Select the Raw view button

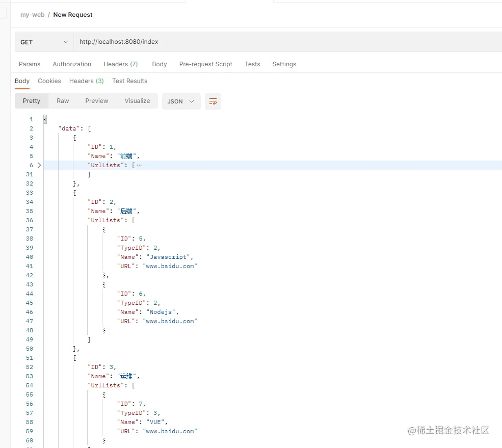tap(63, 101)
